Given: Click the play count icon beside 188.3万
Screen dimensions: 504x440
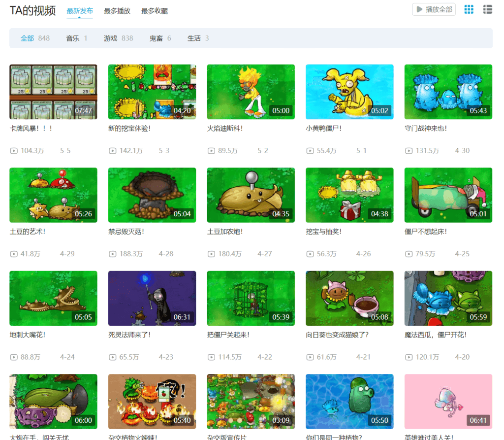Looking at the screenshot, I should (x=113, y=254).
